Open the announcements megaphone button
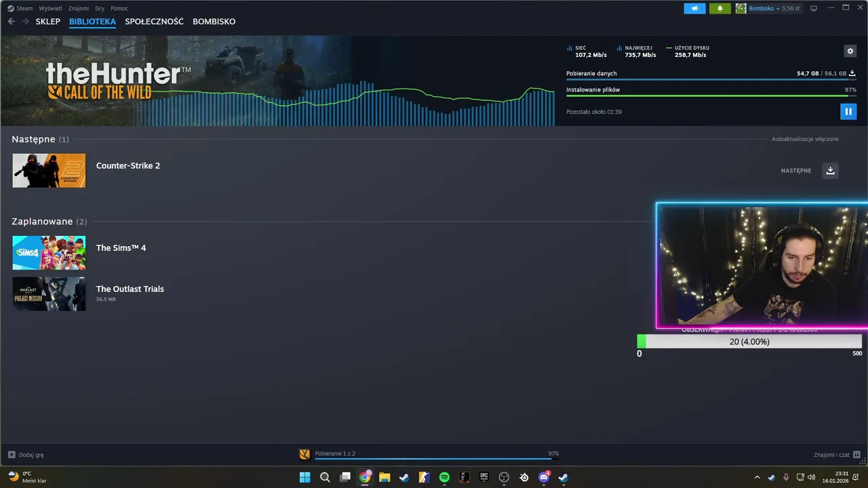This screenshot has height=488, width=868. tap(694, 8)
